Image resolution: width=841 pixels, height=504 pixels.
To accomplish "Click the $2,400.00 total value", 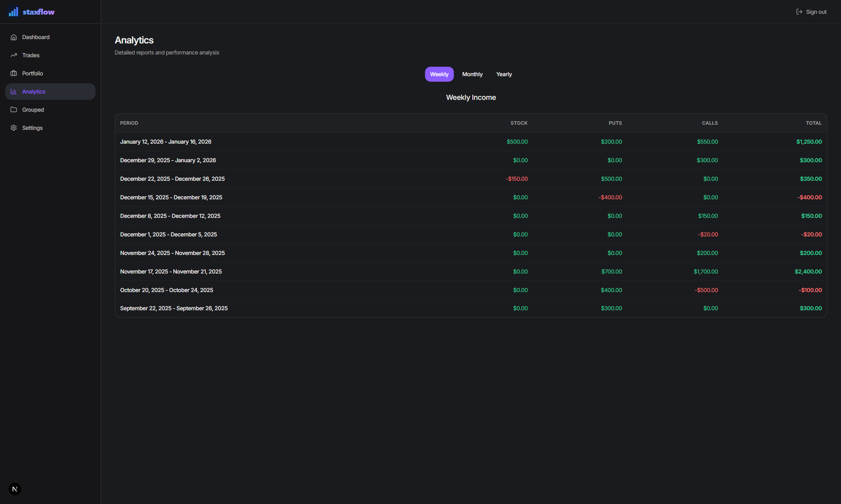I will 808,272.
